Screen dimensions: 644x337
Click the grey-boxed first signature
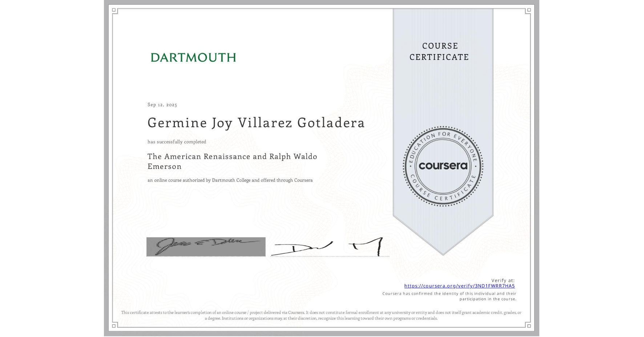pos(206,247)
